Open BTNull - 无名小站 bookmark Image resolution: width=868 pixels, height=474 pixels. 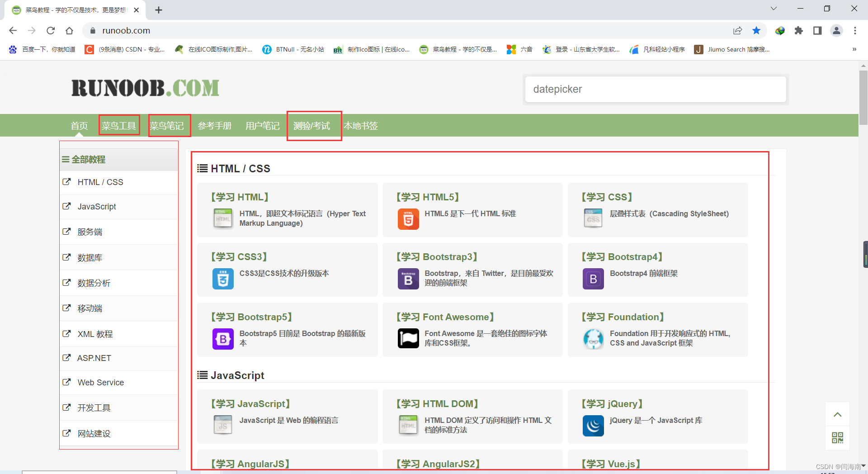click(x=293, y=49)
